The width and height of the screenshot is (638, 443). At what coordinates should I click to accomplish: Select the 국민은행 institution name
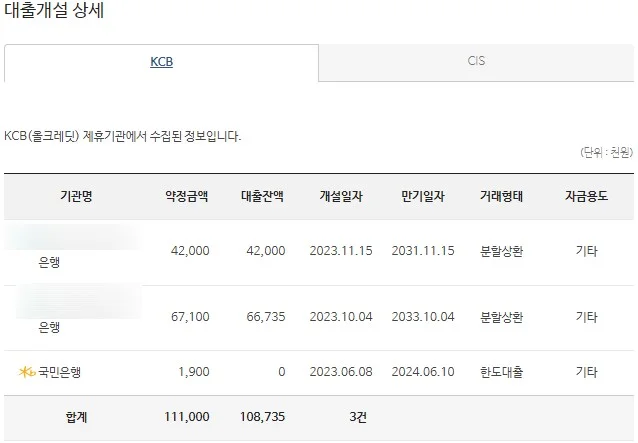click(x=59, y=372)
